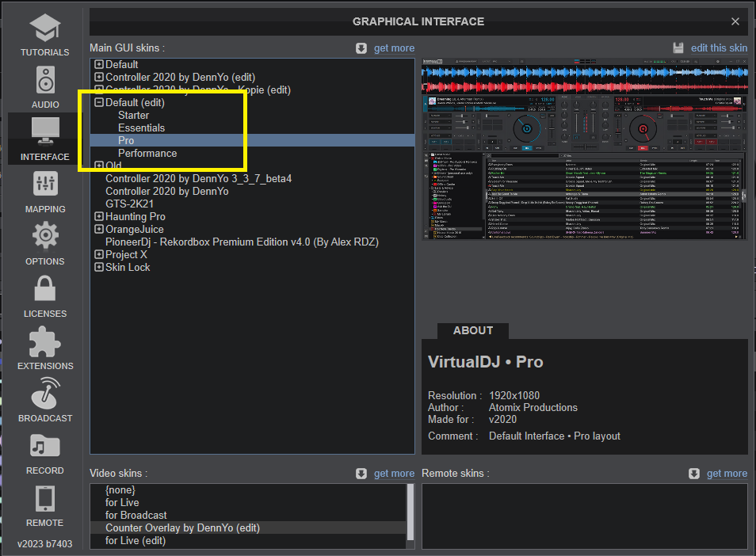Select the Project X skin name
This screenshot has height=556, width=756.
(x=126, y=254)
